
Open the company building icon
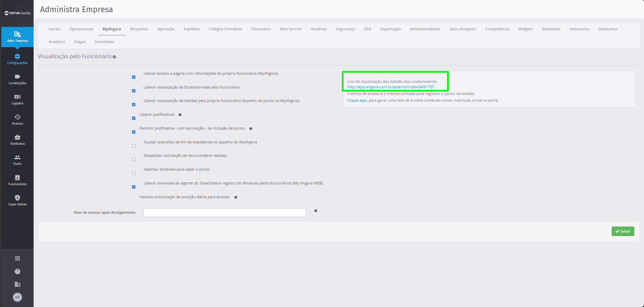click(x=17, y=284)
